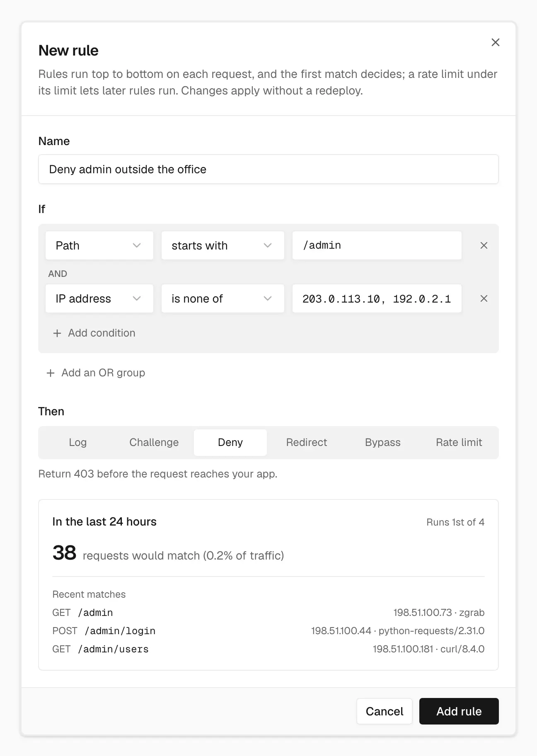
Task: Click Add condition
Action: (x=94, y=333)
